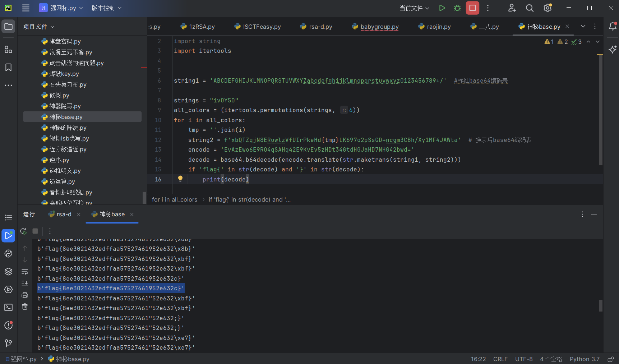Open the Notifications bell
The image size is (619, 364).
click(613, 26)
